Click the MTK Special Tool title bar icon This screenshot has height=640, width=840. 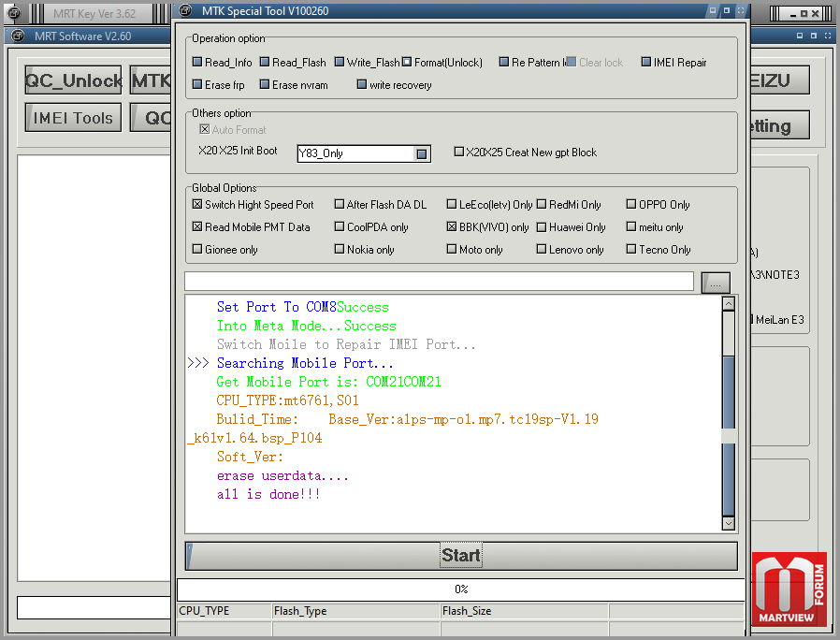coord(187,11)
